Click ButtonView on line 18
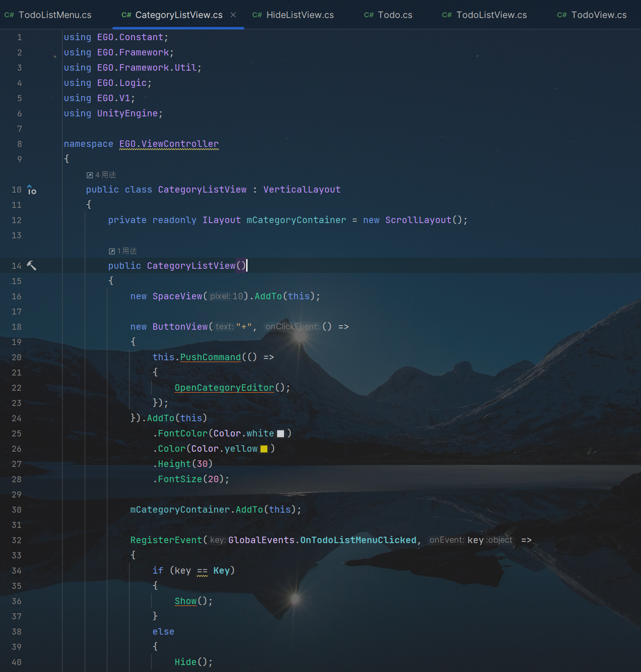641x672 pixels. 180,327
